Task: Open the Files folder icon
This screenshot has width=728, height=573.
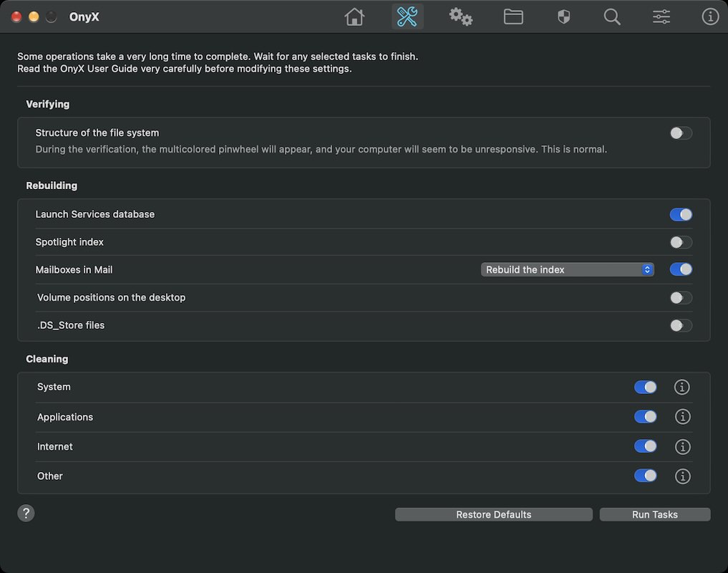Action: pyautogui.click(x=513, y=16)
